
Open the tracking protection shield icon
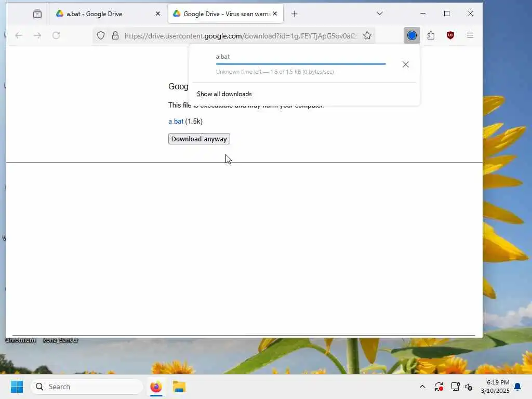(101, 36)
